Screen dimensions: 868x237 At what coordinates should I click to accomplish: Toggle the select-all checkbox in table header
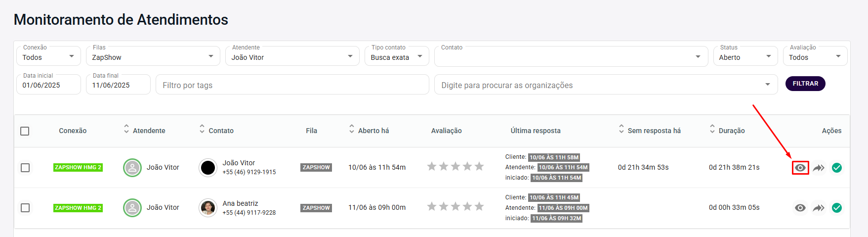pyautogui.click(x=25, y=131)
